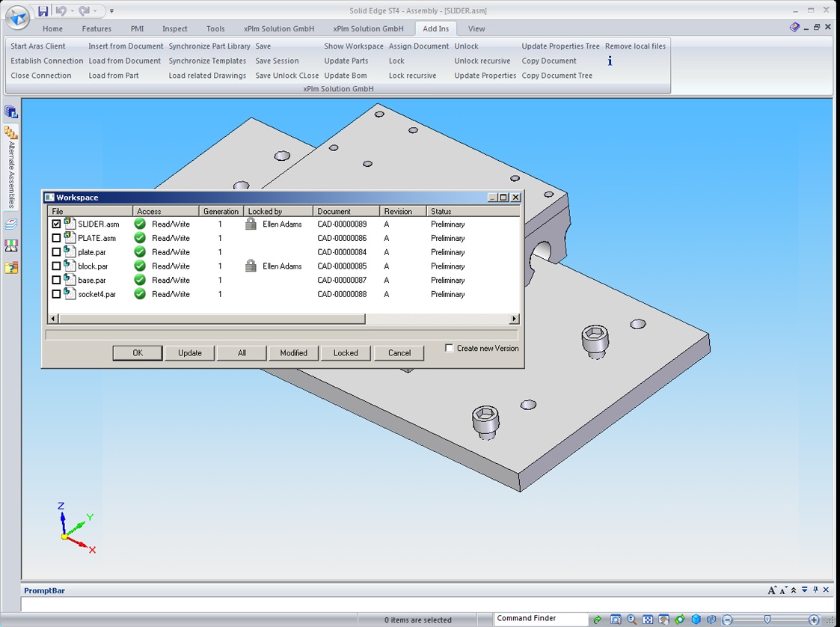The image size is (840, 627).
Task: Open the Features ribbon tab
Action: click(x=96, y=29)
